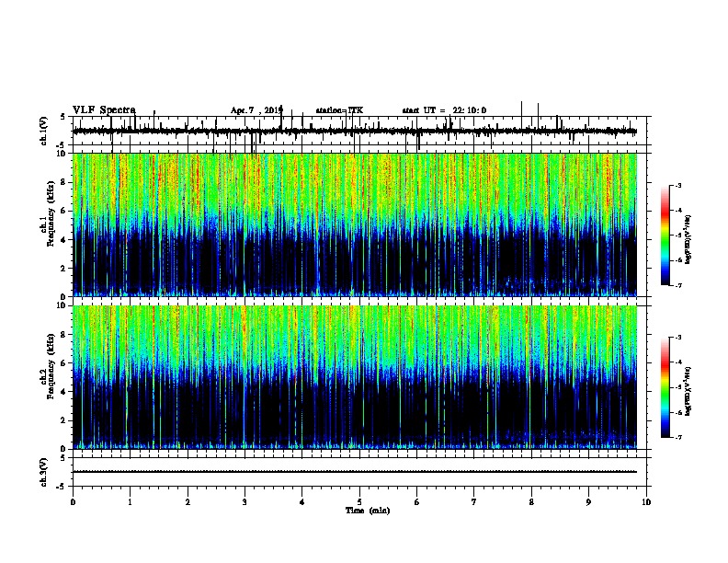Click the "-3" label on ch.2 color bar
The height and width of the screenshot is (563, 728).
[x=677, y=338]
